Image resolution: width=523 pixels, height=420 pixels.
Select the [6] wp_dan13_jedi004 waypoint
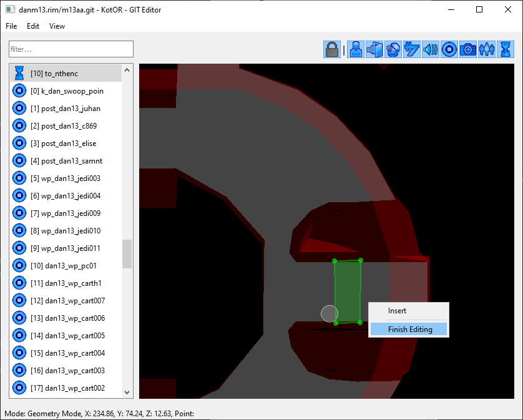click(x=66, y=196)
